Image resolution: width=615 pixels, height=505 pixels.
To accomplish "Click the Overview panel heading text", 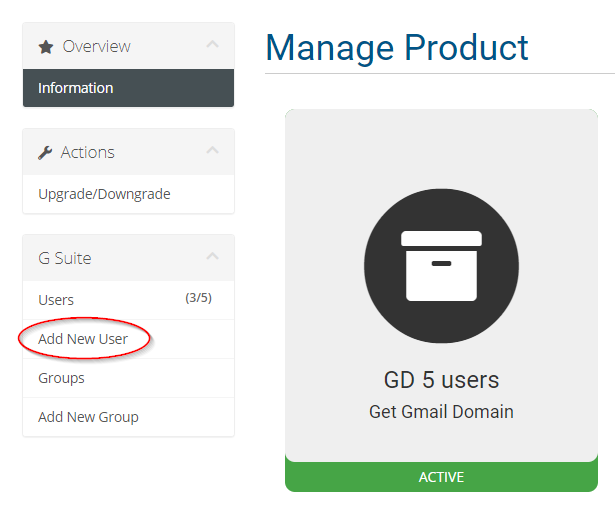I will point(96,47).
